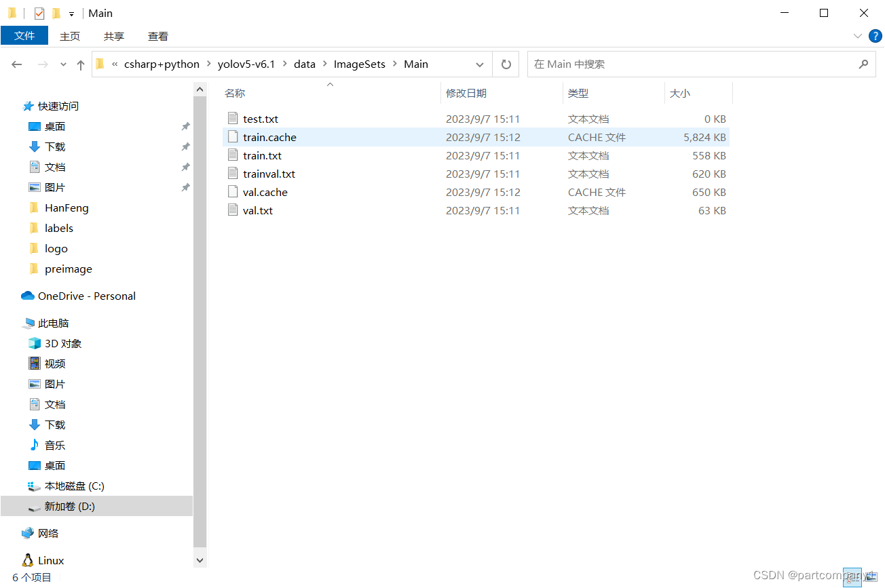
Task: Open 3D 对象 under This PC
Action: (63, 343)
